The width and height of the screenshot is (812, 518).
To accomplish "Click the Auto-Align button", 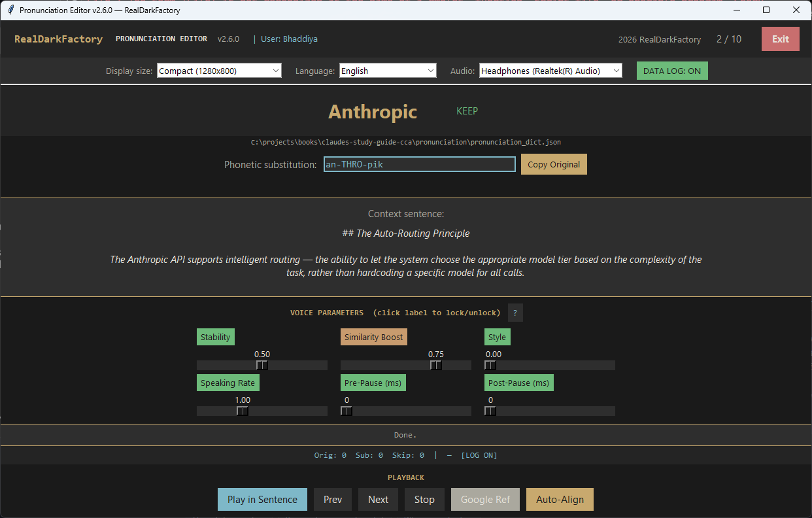I will [560, 499].
